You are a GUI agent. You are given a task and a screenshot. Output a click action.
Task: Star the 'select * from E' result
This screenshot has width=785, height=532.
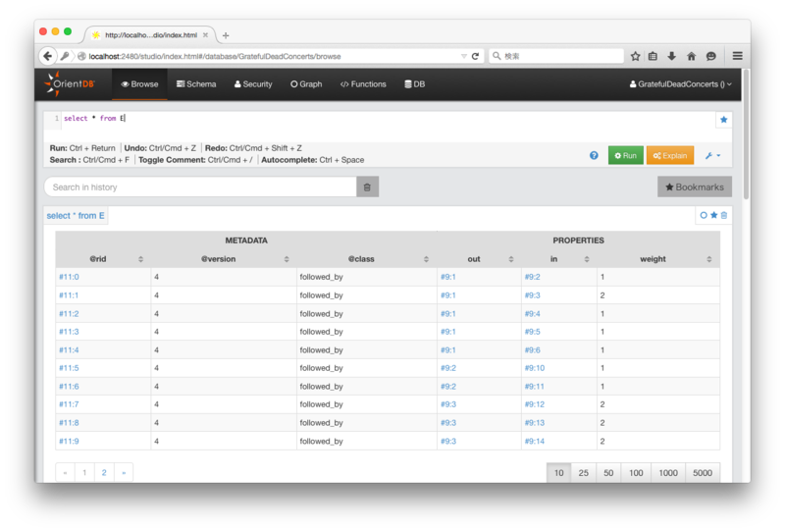(714, 215)
